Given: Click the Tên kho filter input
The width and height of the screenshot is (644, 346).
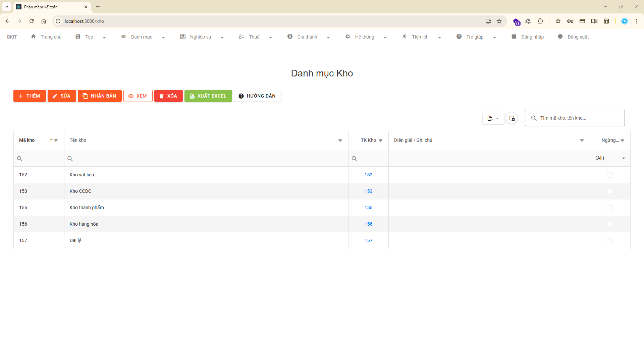Looking at the screenshot, I should pos(206,159).
